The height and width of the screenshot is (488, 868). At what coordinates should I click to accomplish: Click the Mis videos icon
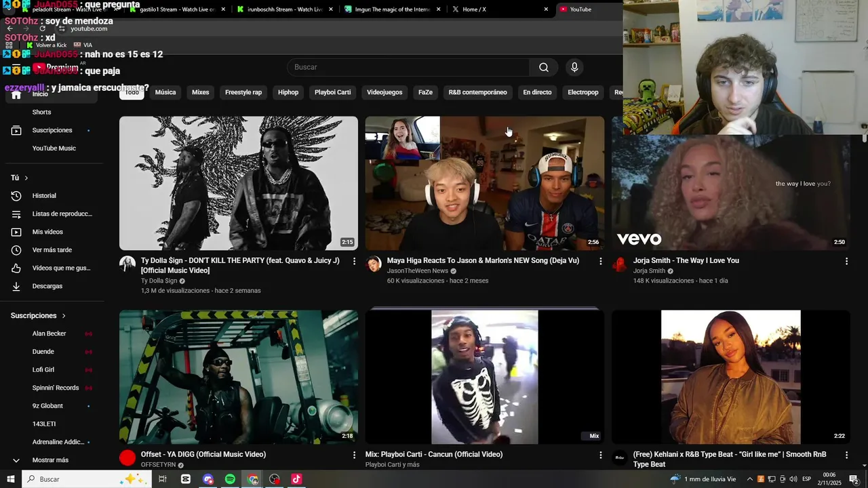point(16,232)
